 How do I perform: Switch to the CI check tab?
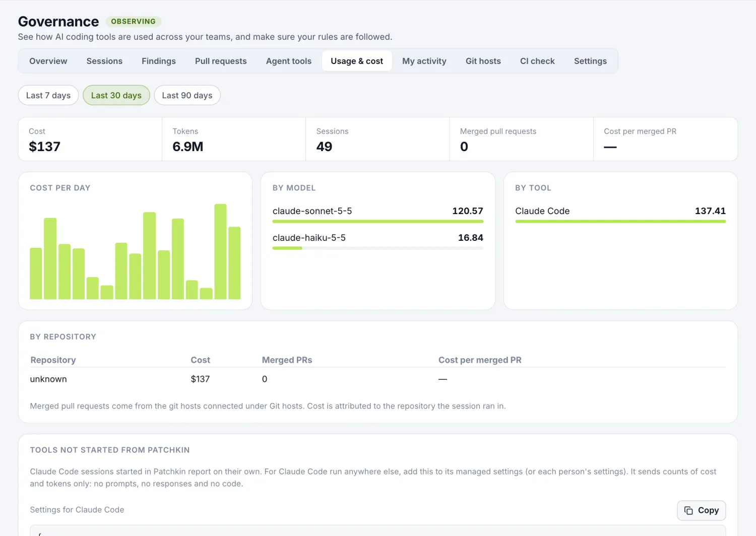coord(537,61)
